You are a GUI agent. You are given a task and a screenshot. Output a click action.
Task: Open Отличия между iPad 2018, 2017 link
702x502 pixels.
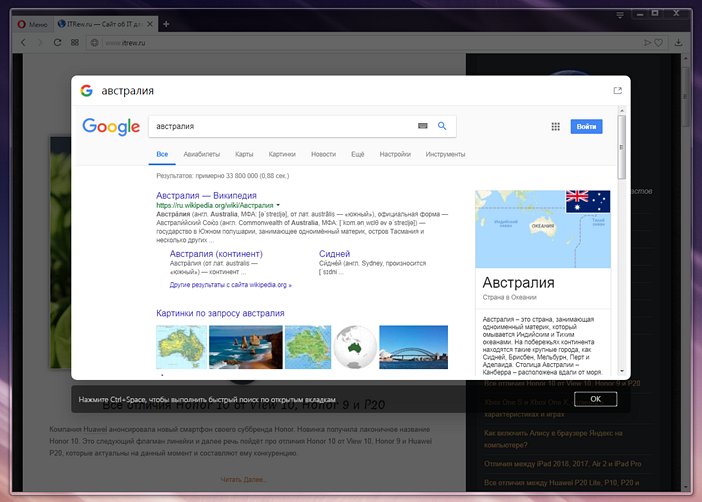click(x=562, y=464)
